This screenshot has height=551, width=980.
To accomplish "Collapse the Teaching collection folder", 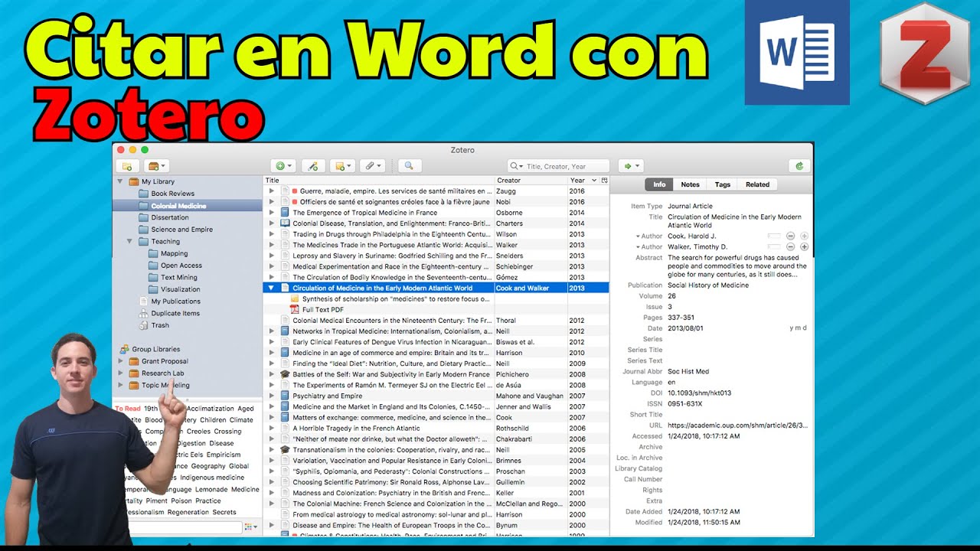I will coord(129,241).
